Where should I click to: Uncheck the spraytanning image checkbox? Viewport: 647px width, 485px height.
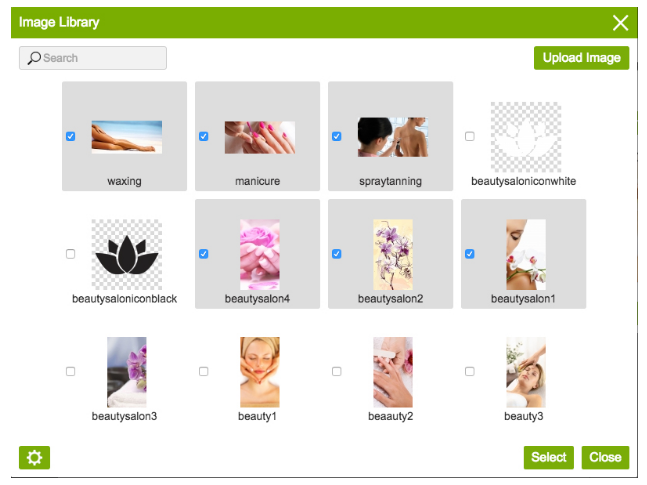[337, 136]
